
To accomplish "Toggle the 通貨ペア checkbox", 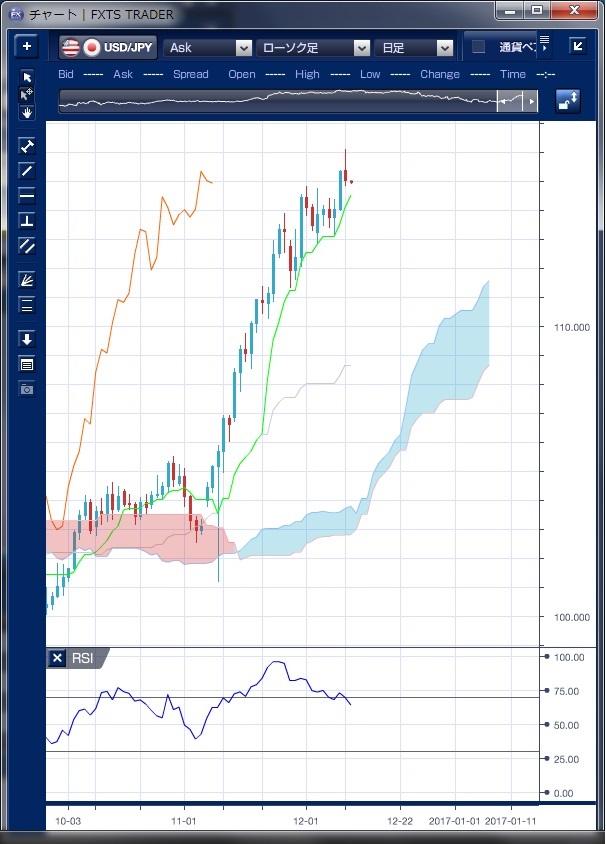I will tap(479, 47).
